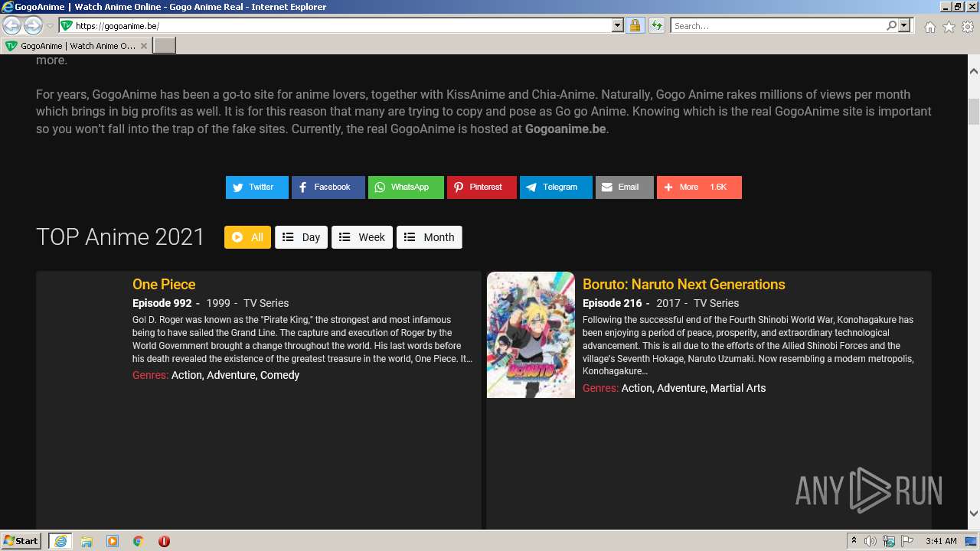Switch top anime list to Month
980x551 pixels.
click(430, 237)
